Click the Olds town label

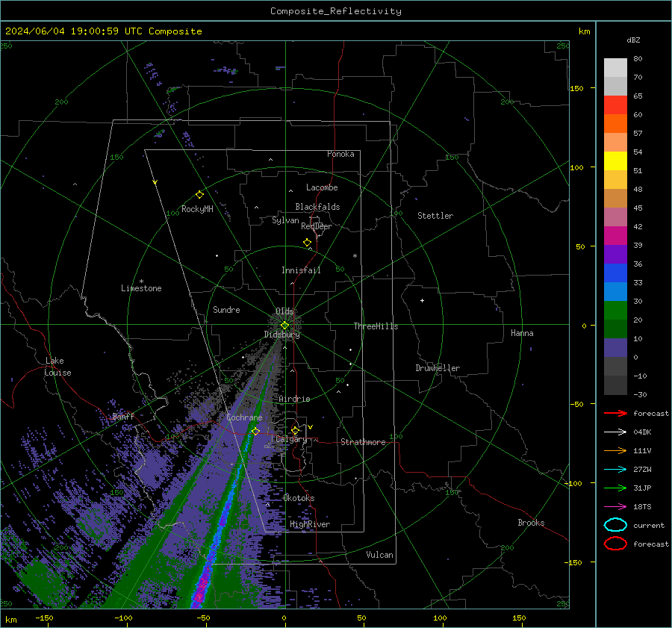[284, 311]
